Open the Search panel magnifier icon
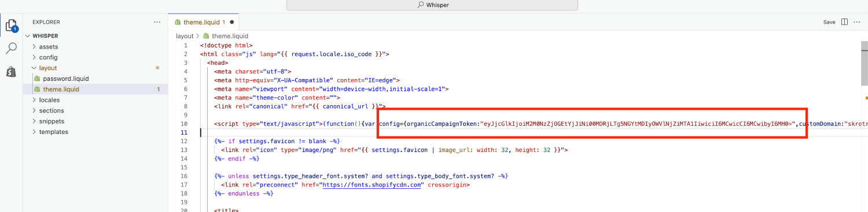Viewport: 868px width, 212px height. (x=11, y=49)
